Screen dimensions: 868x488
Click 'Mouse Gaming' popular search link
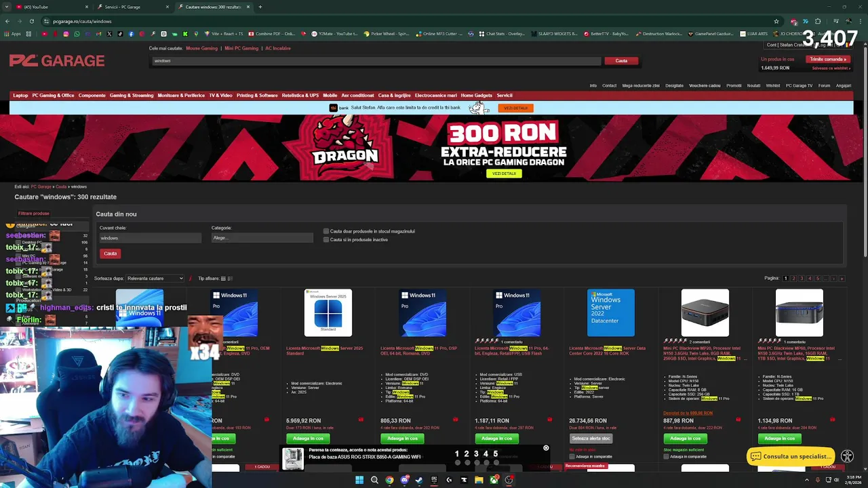[201, 48]
